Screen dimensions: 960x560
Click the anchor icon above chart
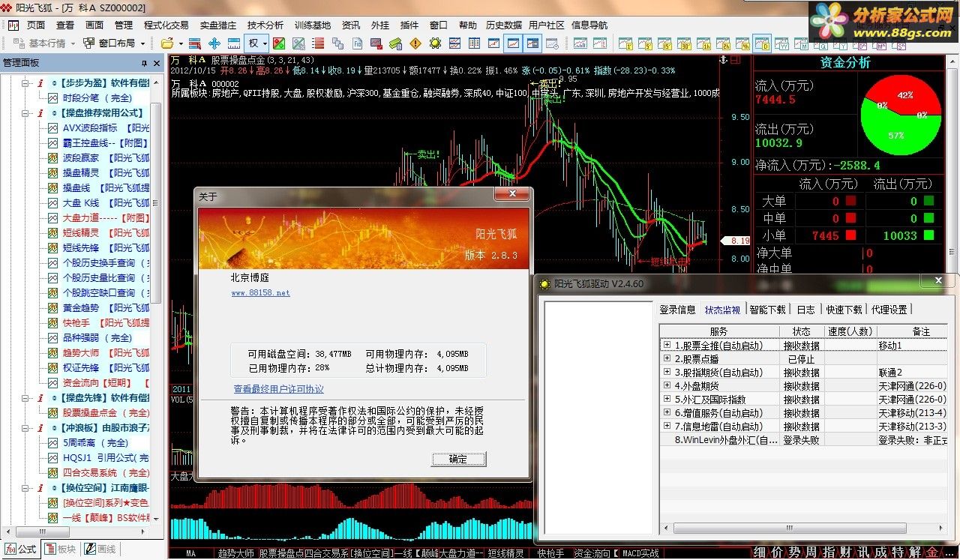pos(723,60)
